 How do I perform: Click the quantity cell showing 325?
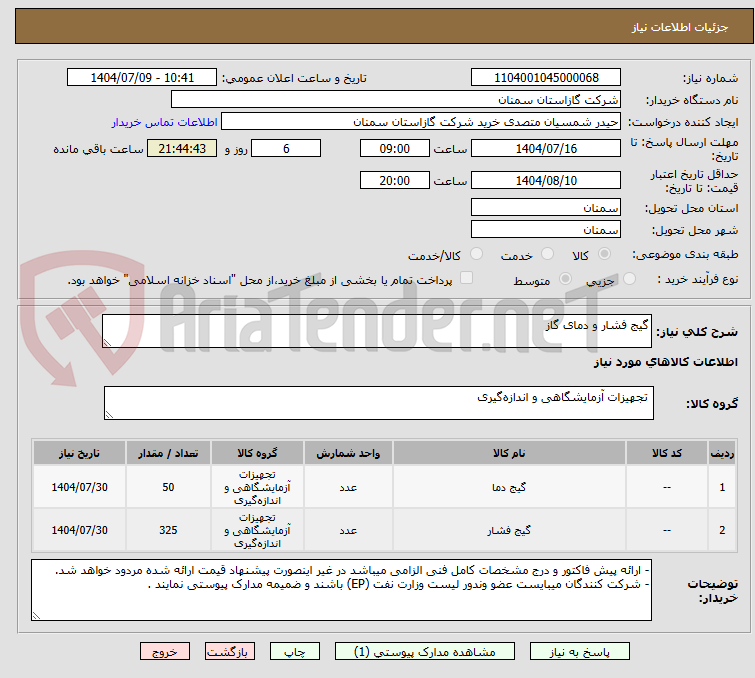(x=168, y=530)
